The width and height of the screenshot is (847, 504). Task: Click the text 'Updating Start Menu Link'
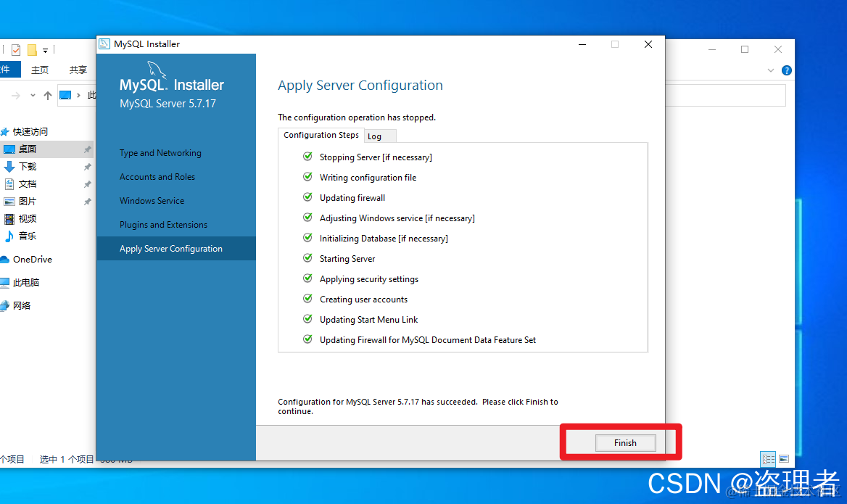click(368, 320)
